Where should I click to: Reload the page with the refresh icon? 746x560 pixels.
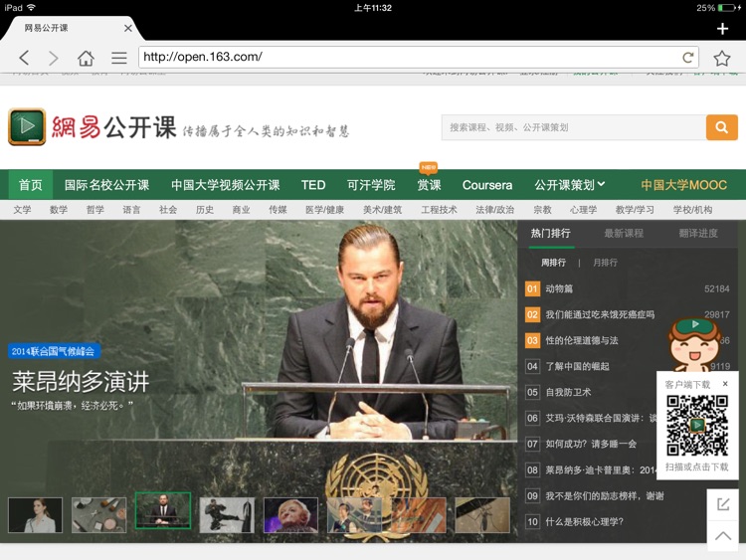[687, 58]
